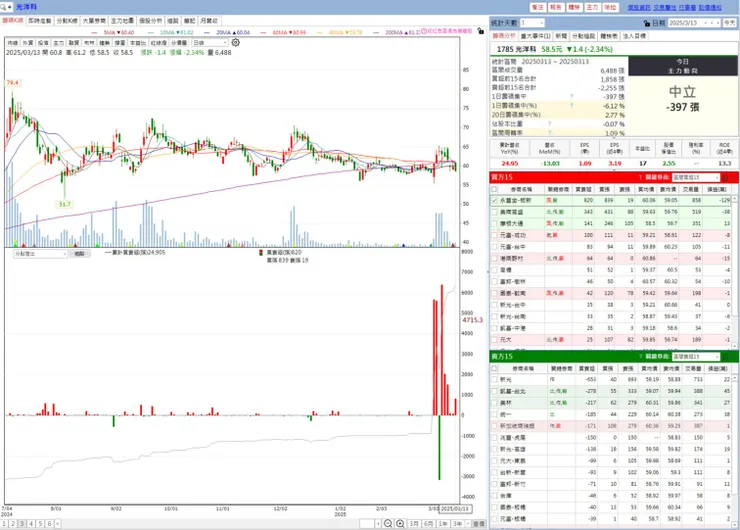This screenshot has height=530, width=740.
Task: Toggle 分價量 button on chart toolbar
Action: pyautogui.click(x=179, y=42)
